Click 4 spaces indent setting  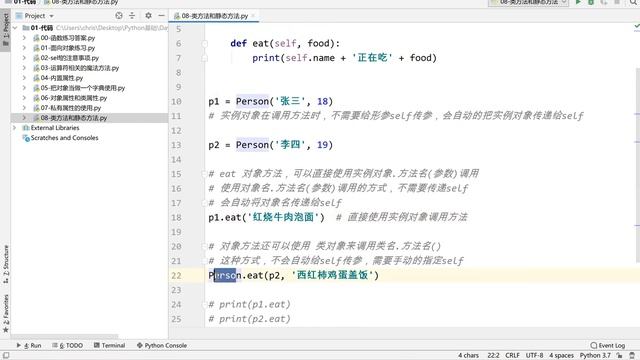(561, 356)
